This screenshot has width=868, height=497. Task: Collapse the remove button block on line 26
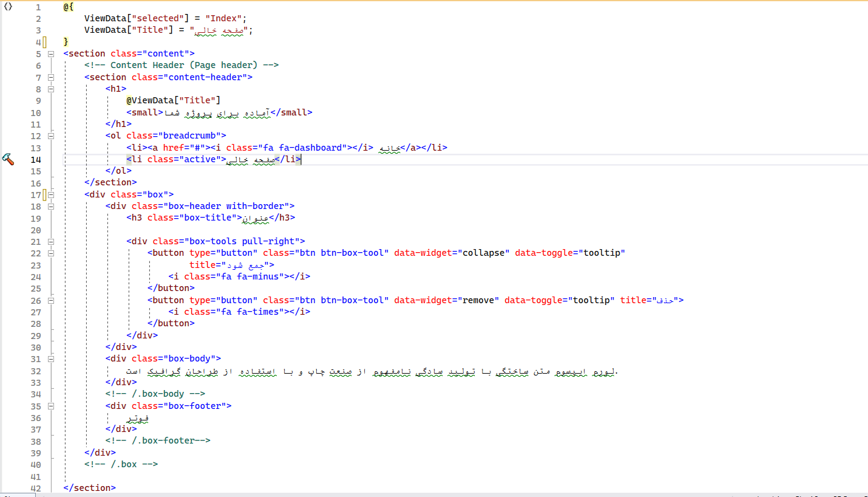[x=51, y=300]
